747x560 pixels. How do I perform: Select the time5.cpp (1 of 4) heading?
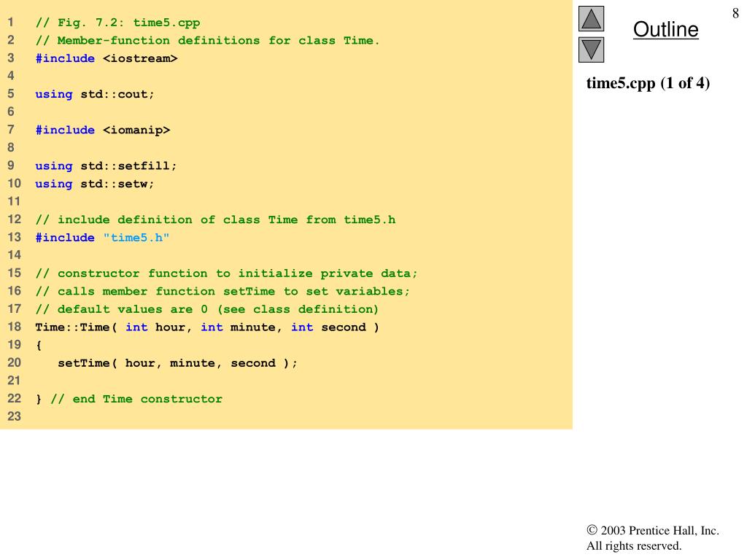click(648, 83)
